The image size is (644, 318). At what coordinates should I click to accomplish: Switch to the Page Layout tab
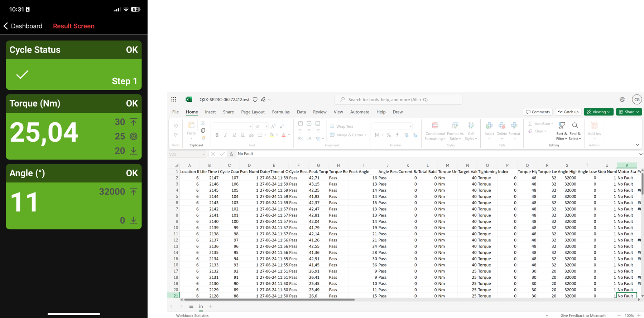pos(253,112)
